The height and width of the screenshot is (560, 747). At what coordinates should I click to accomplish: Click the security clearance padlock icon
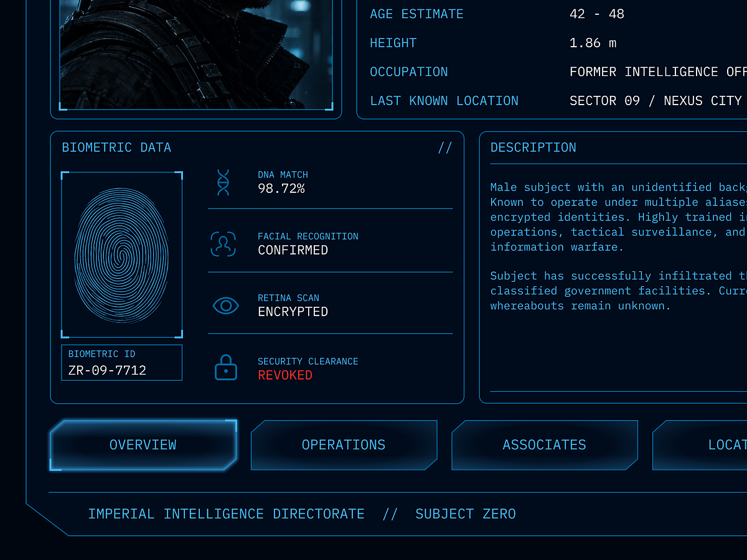pyautogui.click(x=226, y=368)
